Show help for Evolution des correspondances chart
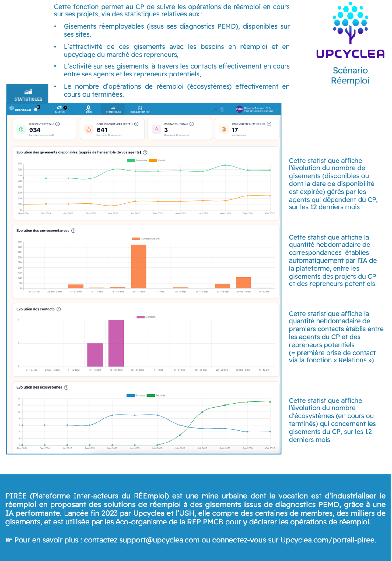 [x=73, y=231]
